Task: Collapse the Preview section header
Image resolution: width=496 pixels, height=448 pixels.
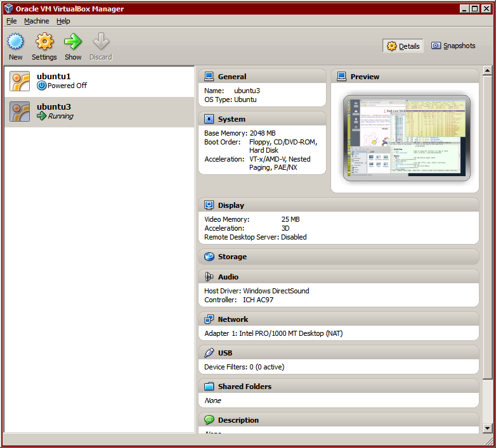Action: [405, 77]
